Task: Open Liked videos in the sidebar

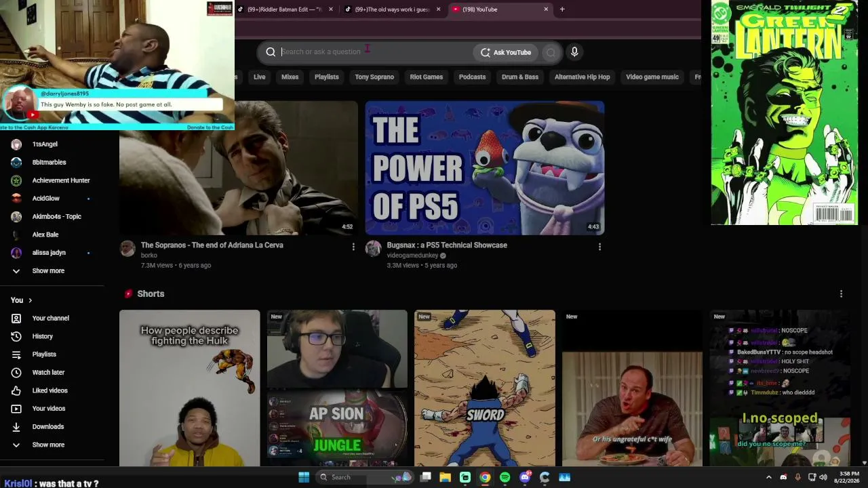Action: (x=52, y=390)
